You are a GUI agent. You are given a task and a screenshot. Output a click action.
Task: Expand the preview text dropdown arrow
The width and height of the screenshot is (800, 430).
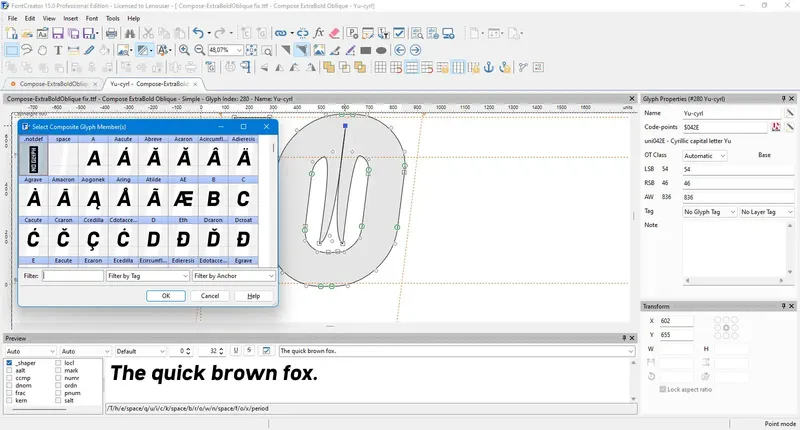click(630, 351)
